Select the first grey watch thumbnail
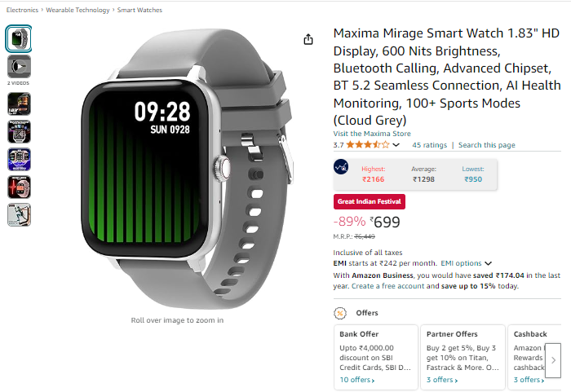Screen dimensions: 571x392 tap(19, 38)
